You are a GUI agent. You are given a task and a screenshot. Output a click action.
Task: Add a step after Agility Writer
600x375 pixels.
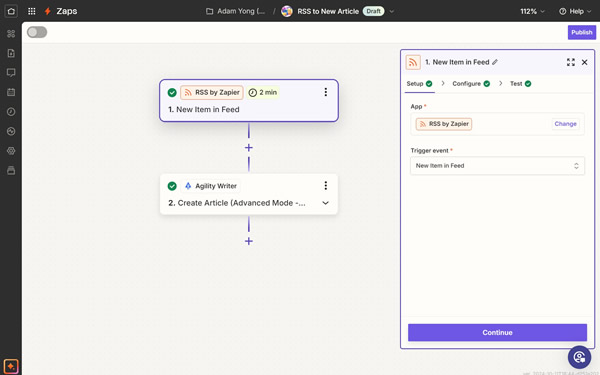tap(249, 241)
